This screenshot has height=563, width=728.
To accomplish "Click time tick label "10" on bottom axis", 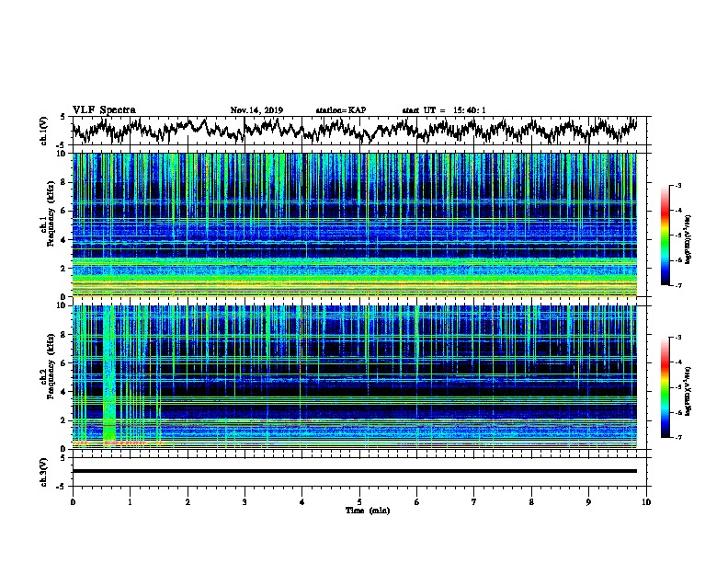I will coord(646,502).
